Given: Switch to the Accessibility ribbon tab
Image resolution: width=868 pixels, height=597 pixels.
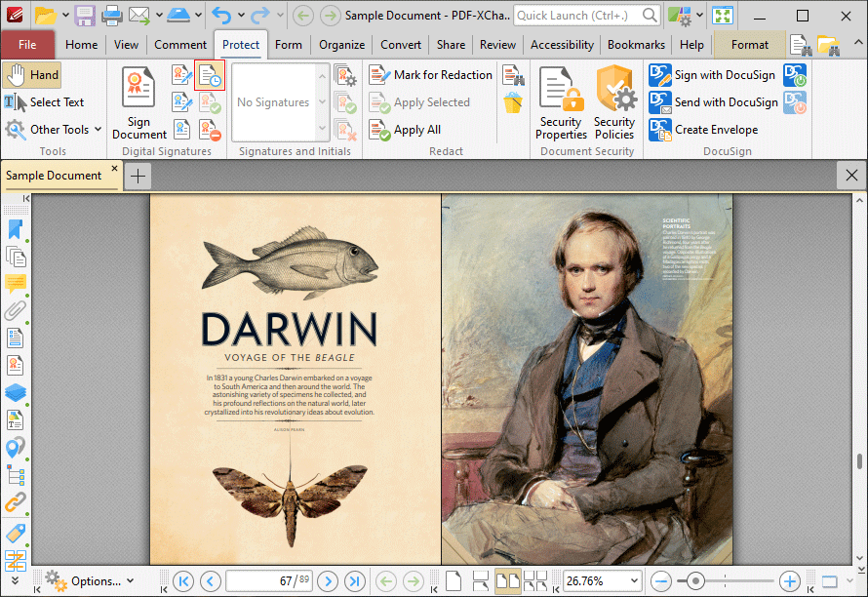Looking at the screenshot, I should [562, 44].
